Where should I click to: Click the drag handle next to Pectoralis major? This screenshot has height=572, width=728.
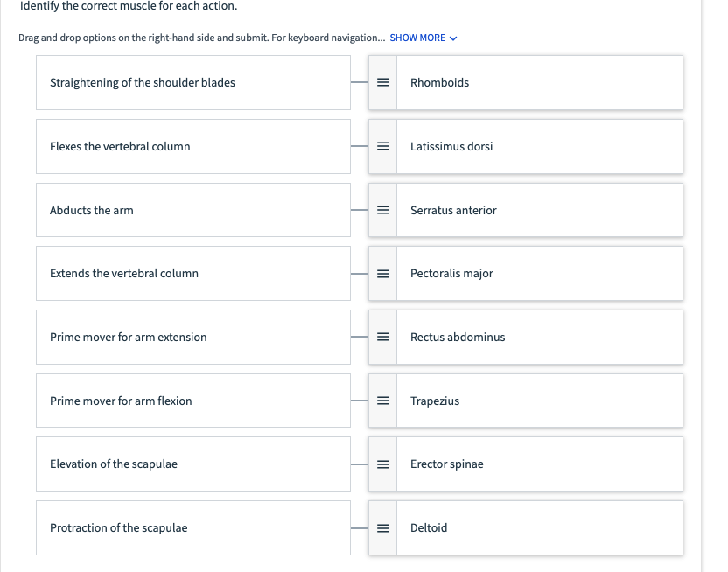(x=383, y=274)
